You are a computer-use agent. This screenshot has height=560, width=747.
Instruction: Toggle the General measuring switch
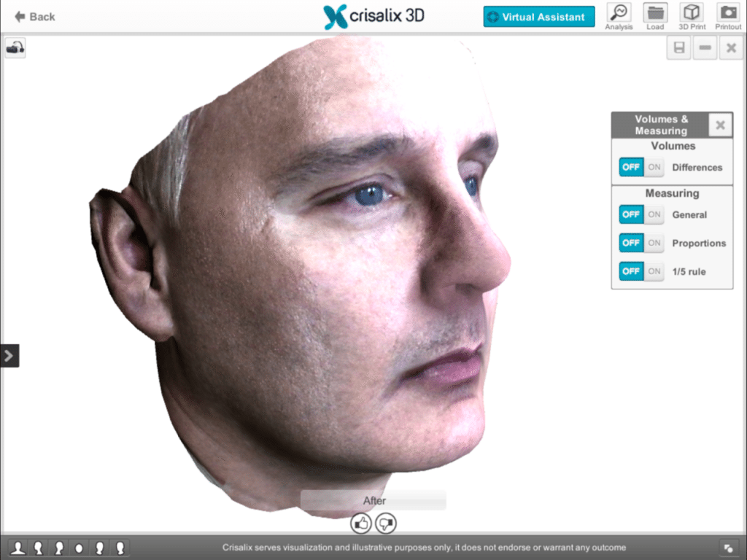(641, 214)
